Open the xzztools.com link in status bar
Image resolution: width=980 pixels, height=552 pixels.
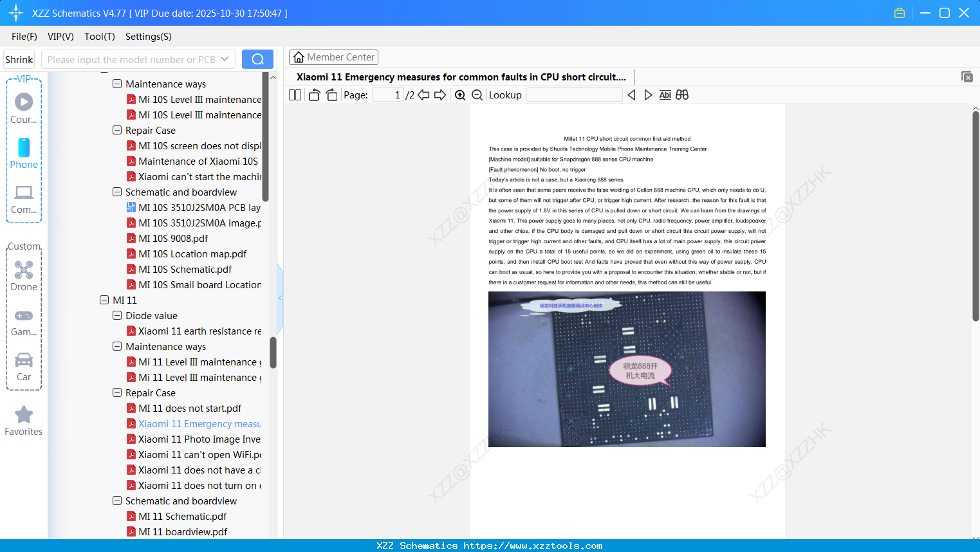[533, 546]
